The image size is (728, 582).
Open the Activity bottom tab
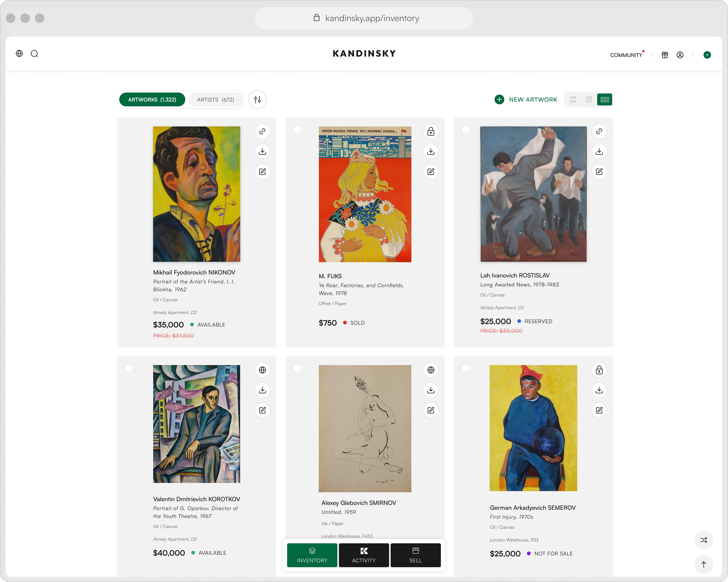(364, 555)
